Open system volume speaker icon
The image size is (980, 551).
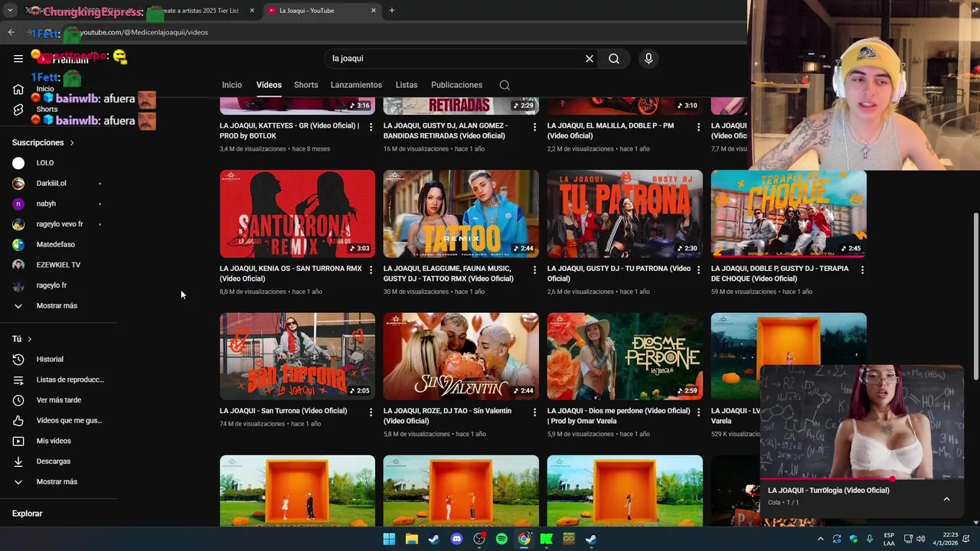pos(920,539)
